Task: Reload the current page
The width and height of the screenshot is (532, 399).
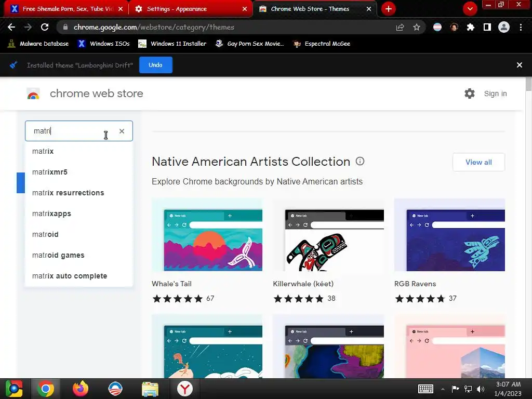Action: point(45,27)
